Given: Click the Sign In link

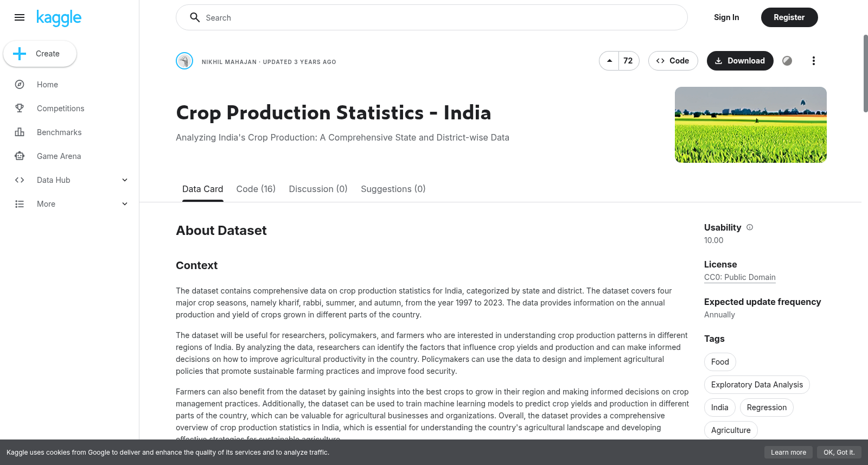Looking at the screenshot, I should pyautogui.click(x=726, y=17).
